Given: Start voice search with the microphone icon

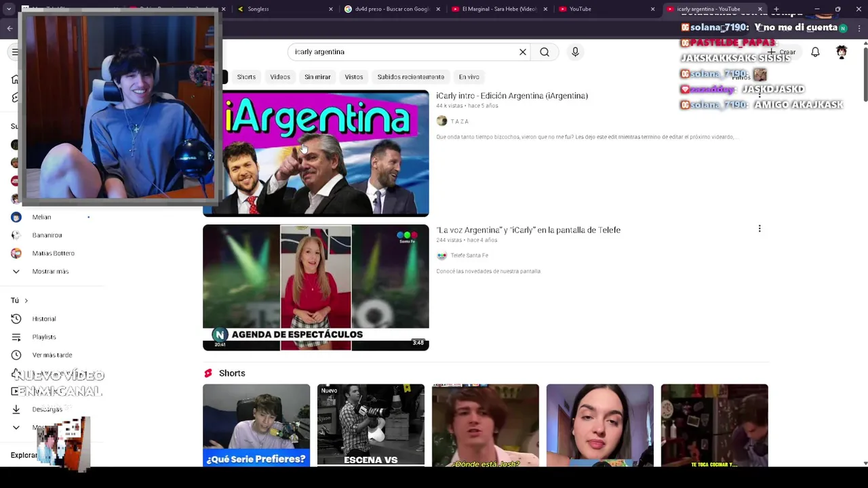Looking at the screenshot, I should point(575,52).
